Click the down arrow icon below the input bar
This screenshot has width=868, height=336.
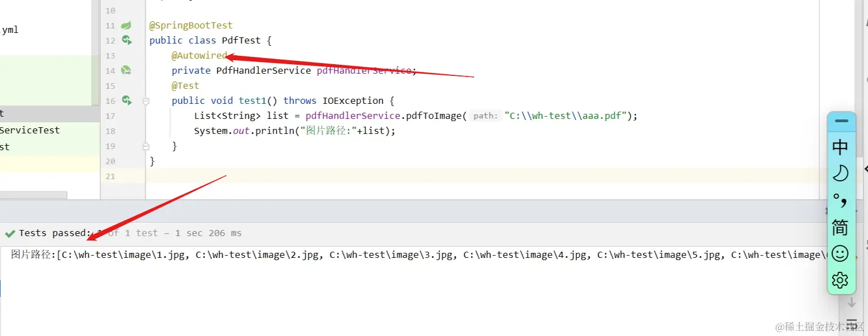click(852, 303)
